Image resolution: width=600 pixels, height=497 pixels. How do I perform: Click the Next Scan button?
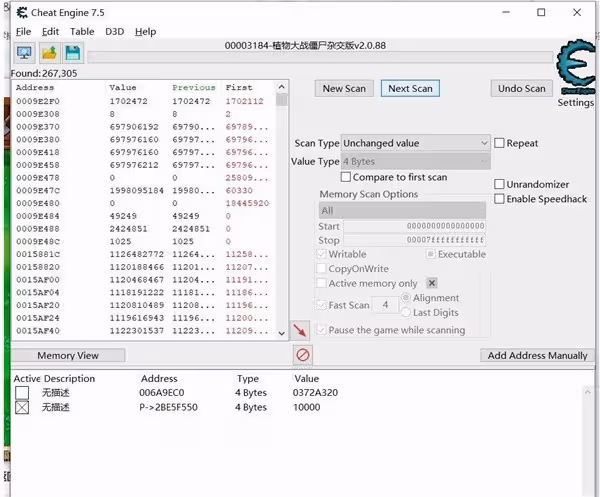(410, 88)
